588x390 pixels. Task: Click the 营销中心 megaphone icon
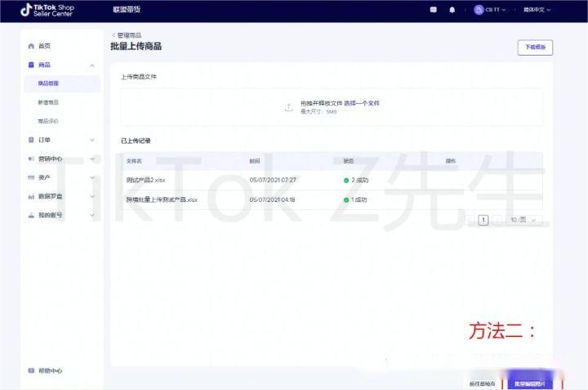pos(31,159)
